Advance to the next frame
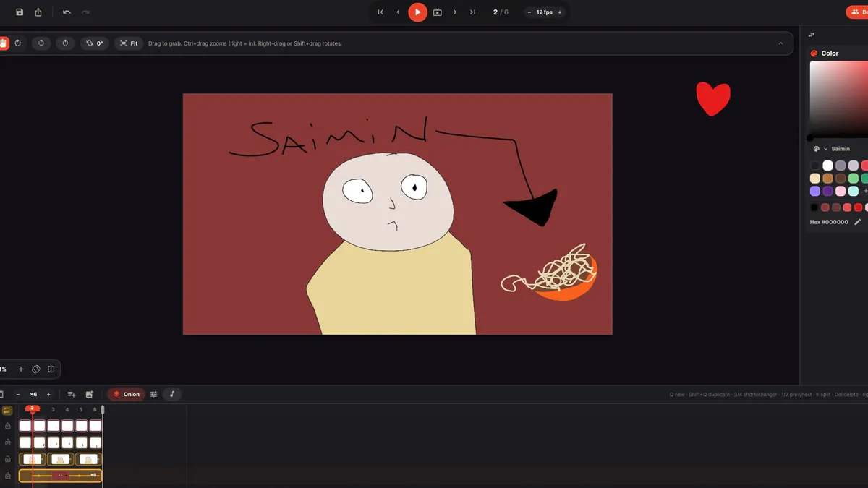The width and height of the screenshot is (868, 488). (455, 12)
